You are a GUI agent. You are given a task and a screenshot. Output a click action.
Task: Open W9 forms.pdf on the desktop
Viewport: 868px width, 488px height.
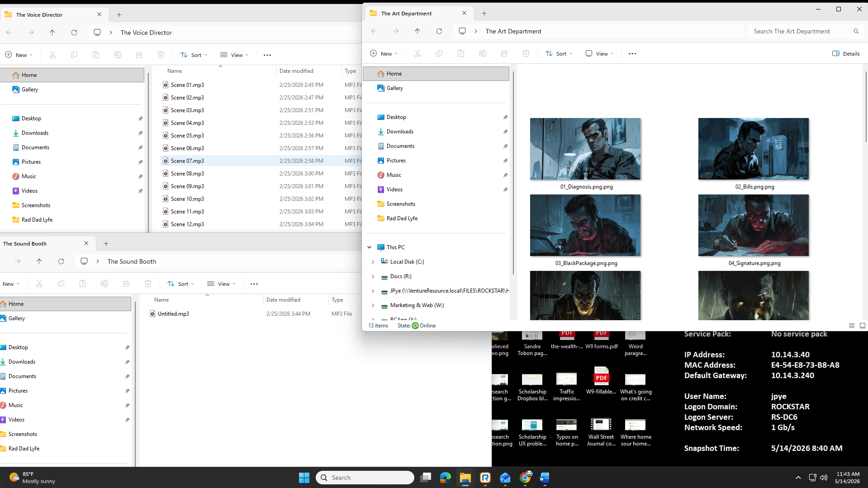601,341
